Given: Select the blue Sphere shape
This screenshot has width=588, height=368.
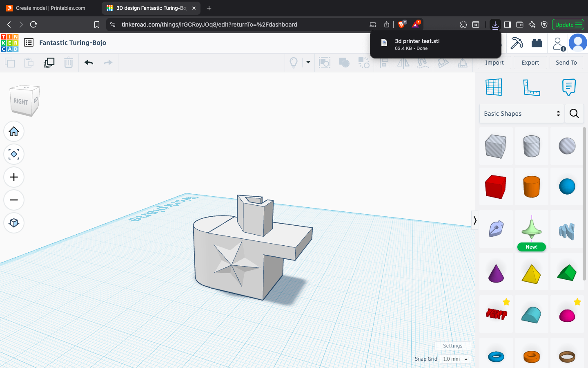Looking at the screenshot, I should tap(567, 186).
